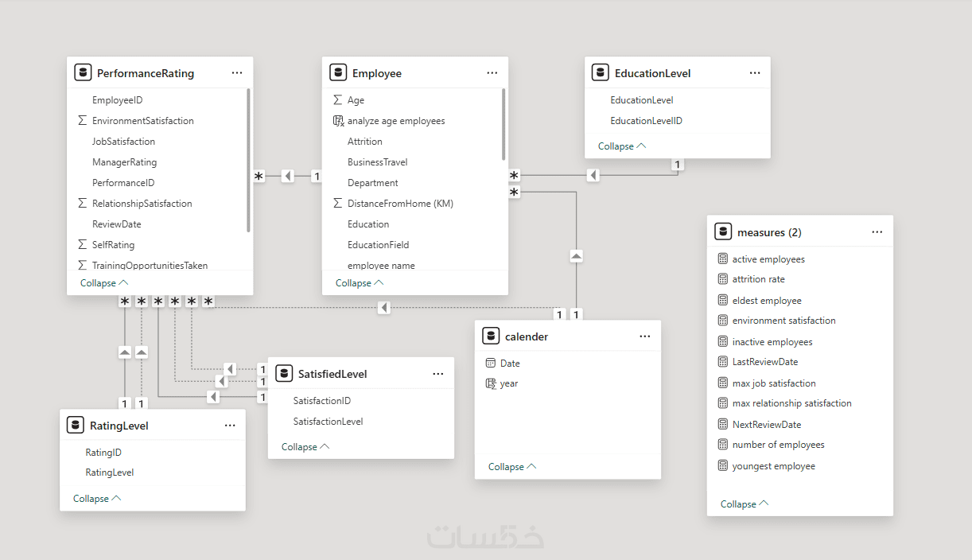This screenshot has height=560, width=972.
Task: Collapse the Employee table card
Action: pyautogui.click(x=360, y=283)
